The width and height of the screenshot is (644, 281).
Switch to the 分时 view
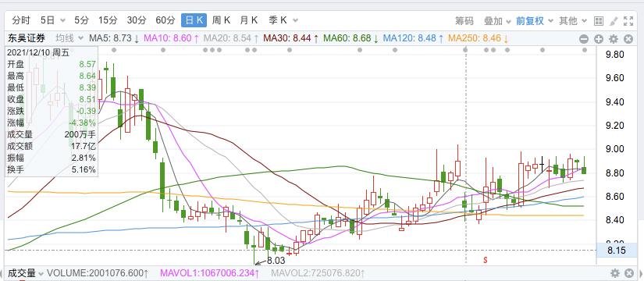pos(20,20)
